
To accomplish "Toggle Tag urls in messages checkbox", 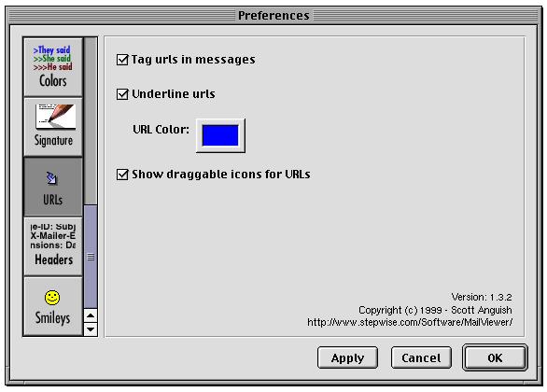I will pos(122,60).
